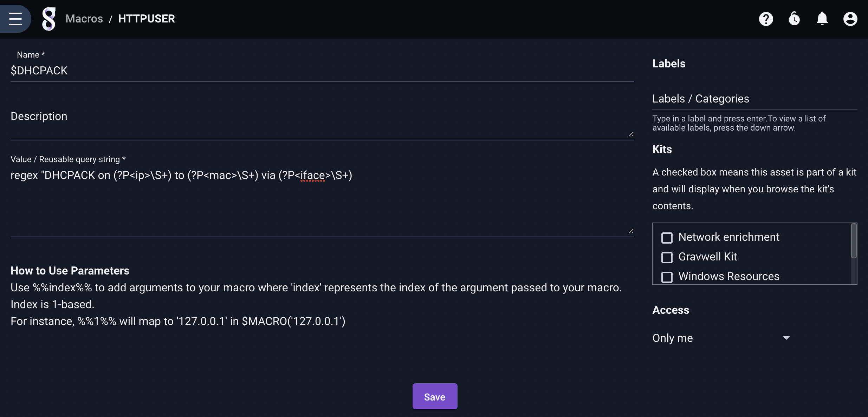Open the hamburger navigation menu
868x417 pixels.
15,19
